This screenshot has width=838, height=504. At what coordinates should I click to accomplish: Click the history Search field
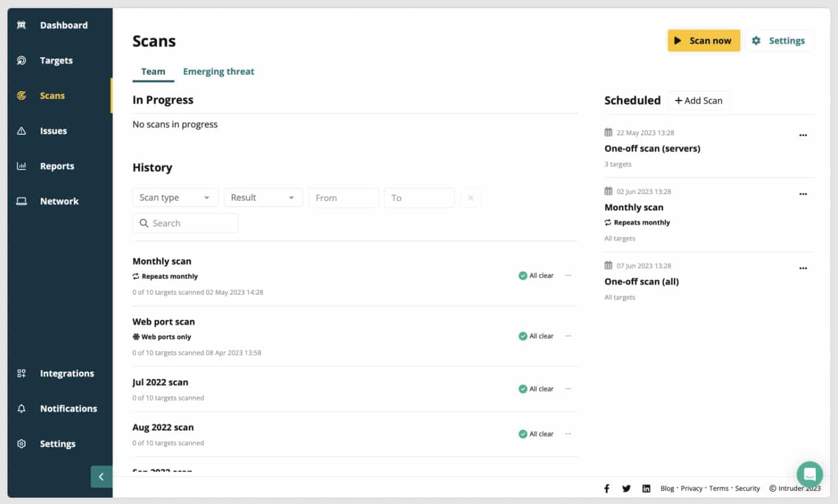coord(185,223)
